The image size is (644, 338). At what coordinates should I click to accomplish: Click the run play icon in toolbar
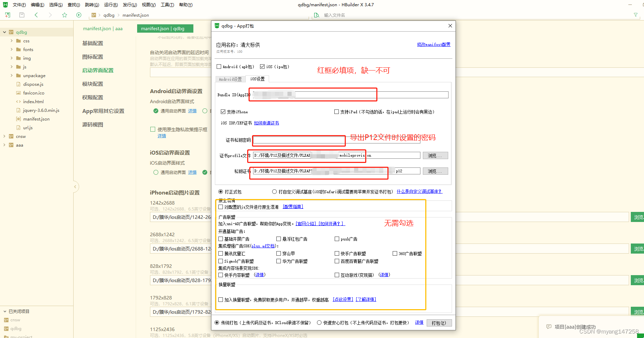click(x=79, y=15)
